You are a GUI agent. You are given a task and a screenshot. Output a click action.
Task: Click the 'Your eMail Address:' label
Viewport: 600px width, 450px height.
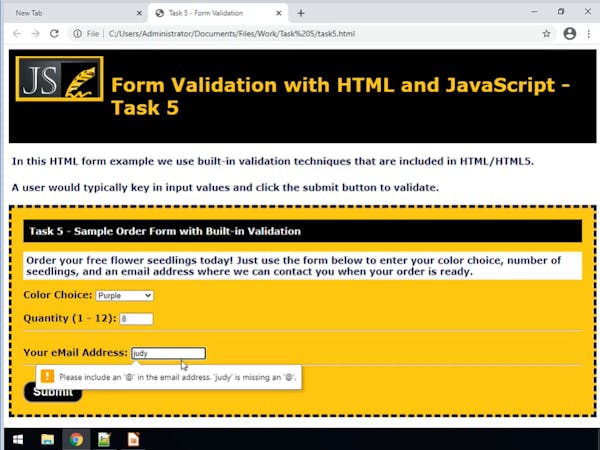[x=75, y=352]
